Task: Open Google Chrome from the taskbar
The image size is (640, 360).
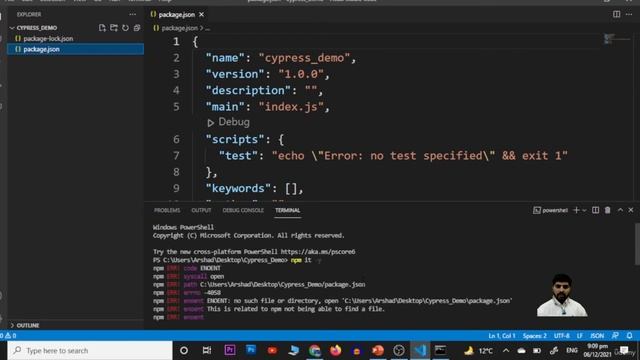Action: point(315,350)
